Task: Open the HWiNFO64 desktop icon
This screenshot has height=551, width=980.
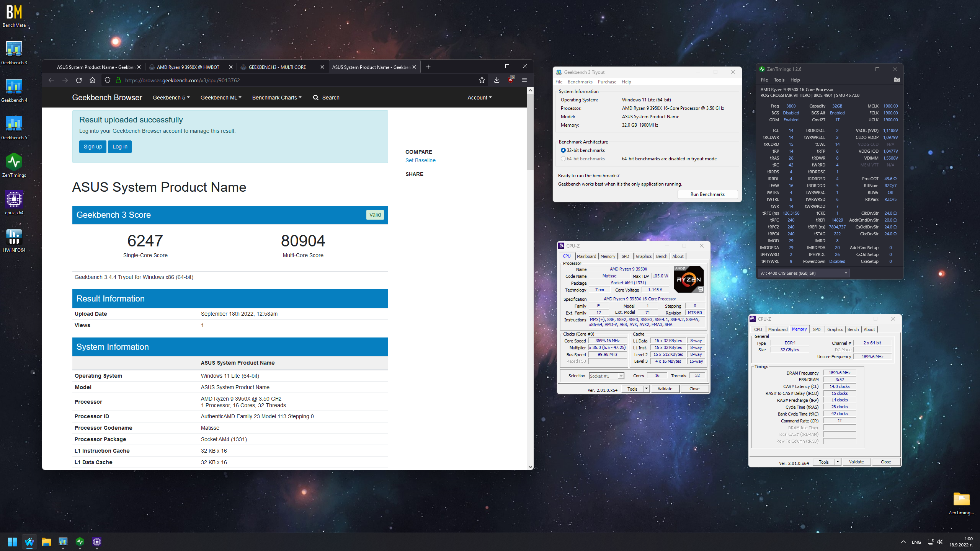Action: (x=14, y=240)
